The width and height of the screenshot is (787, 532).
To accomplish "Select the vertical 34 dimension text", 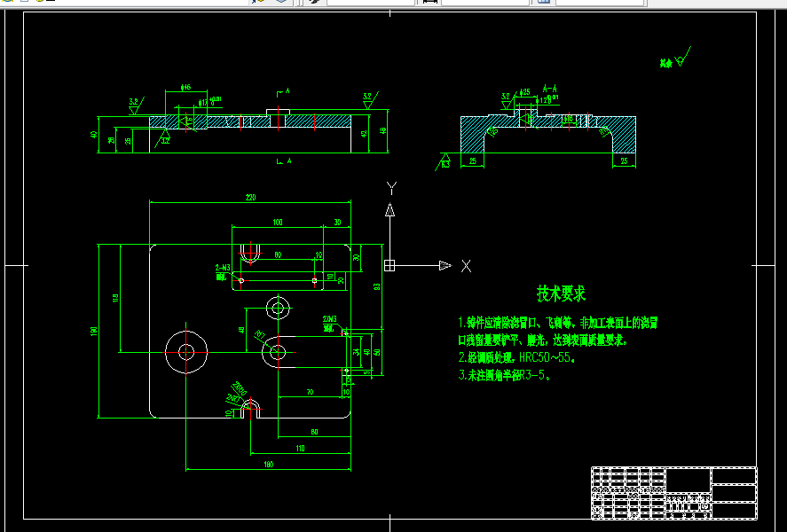I will point(357,352).
